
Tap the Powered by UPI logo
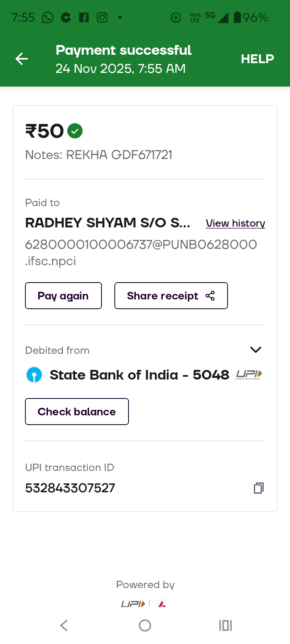[x=133, y=604]
